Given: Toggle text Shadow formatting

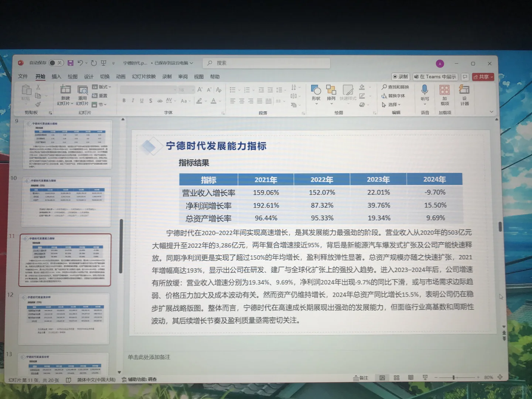Looking at the screenshot, I should pyautogui.click(x=150, y=100).
